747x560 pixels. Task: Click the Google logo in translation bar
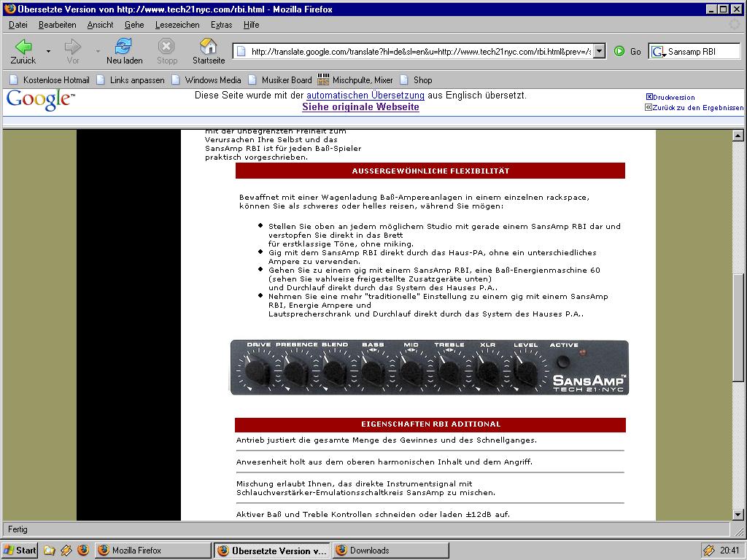tap(40, 100)
